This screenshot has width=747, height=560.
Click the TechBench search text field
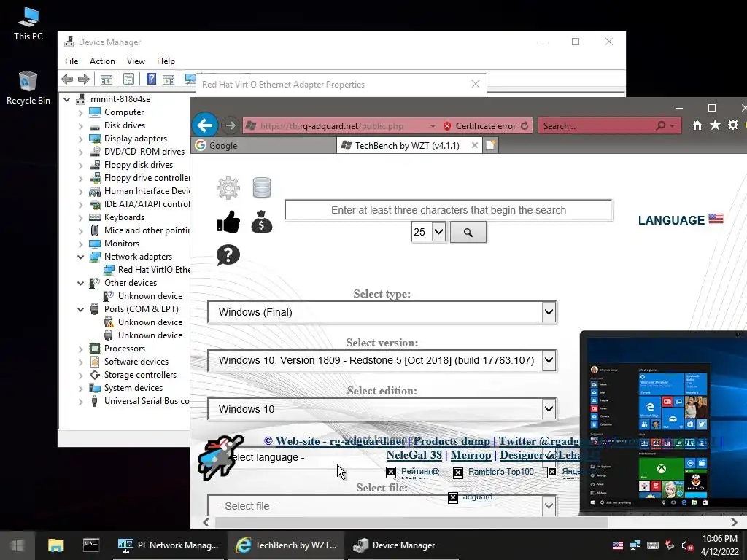tap(449, 210)
